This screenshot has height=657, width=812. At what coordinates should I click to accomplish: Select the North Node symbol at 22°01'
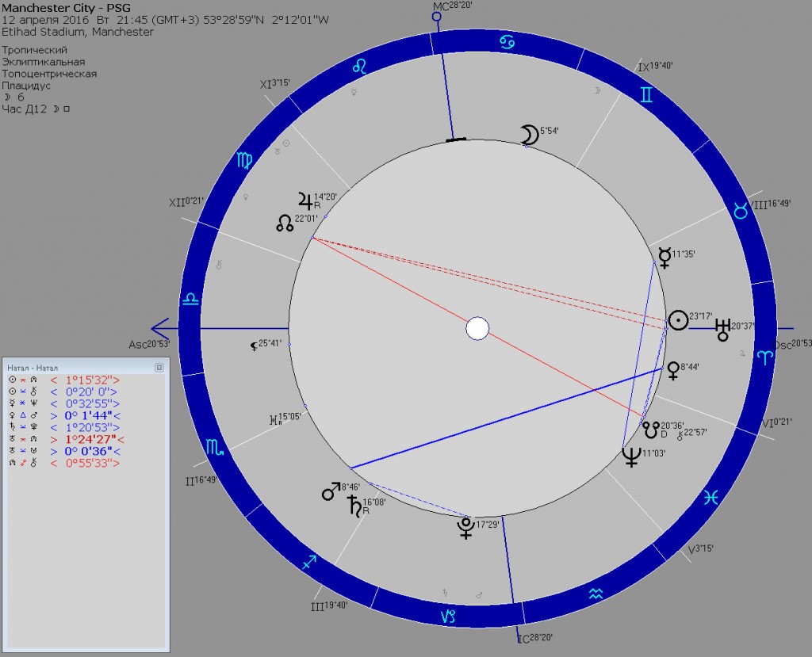pyautogui.click(x=285, y=224)
